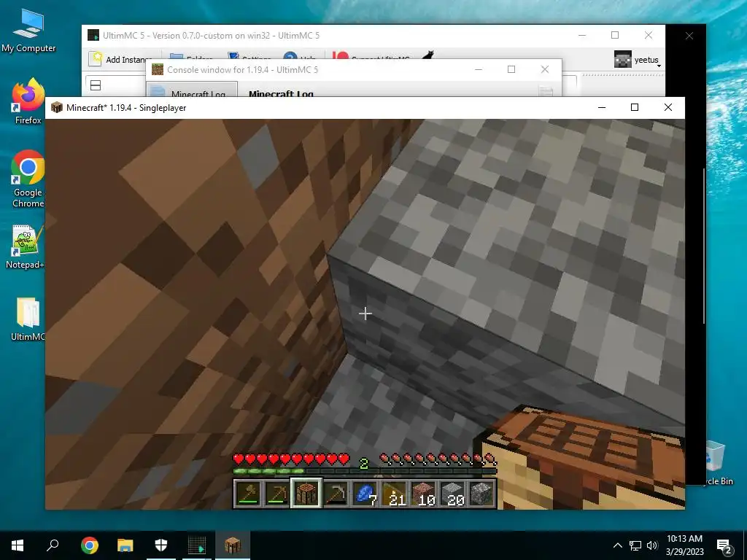Select the cobblestone block in last hotbar slot

tap(481, 494)
